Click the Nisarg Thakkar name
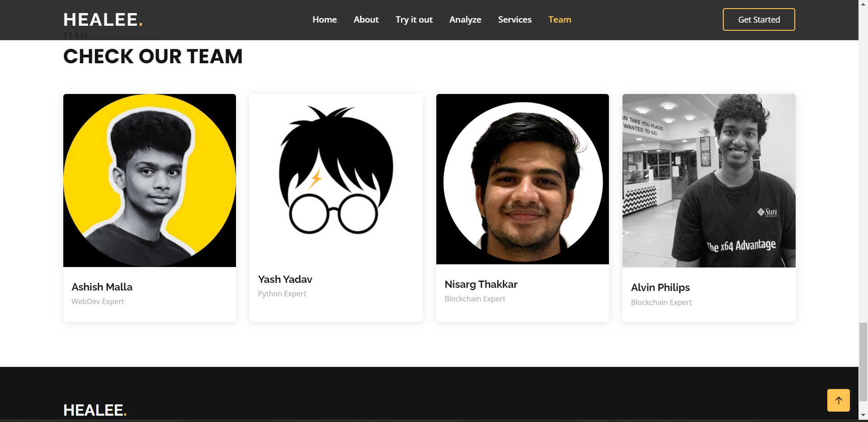Image resolution: width=868 pixels, height=422 pixels. point(481,284)
